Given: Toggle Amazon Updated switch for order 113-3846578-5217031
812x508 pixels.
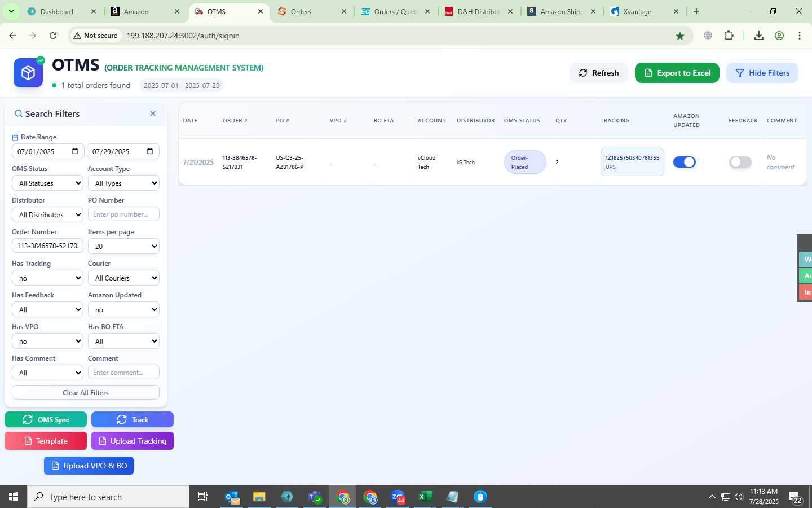Looking at the screenshot, I should point(685,162).
